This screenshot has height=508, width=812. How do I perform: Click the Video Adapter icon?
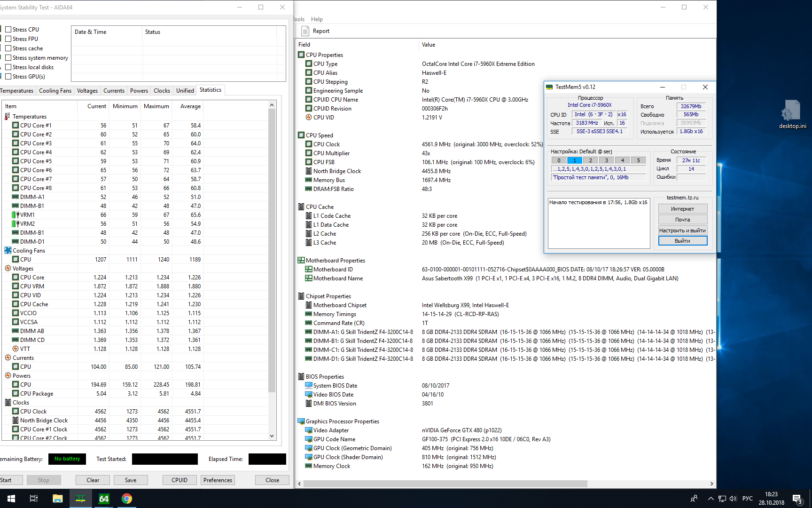(309, 430)
